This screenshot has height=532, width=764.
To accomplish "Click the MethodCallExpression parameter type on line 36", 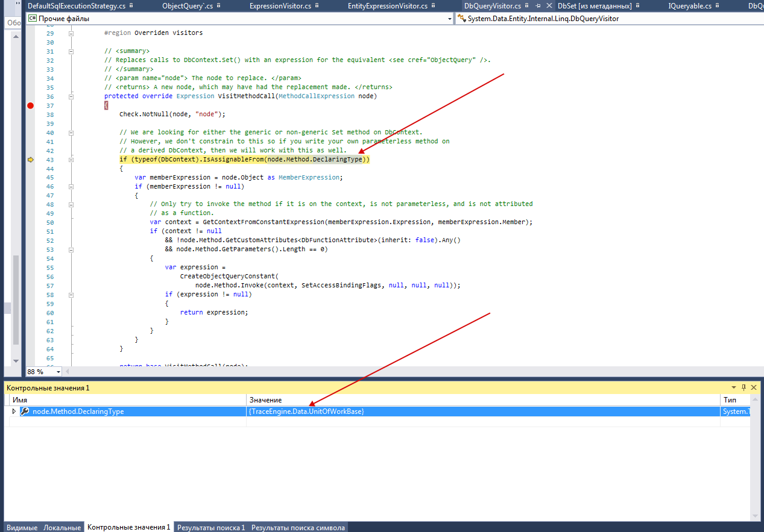I will pyautogui.click(x=318, y=96).
